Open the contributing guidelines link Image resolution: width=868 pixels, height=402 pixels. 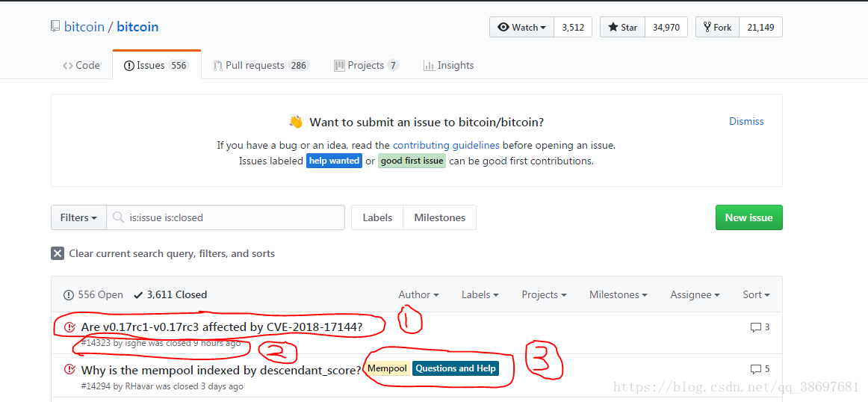click(446, 146)
